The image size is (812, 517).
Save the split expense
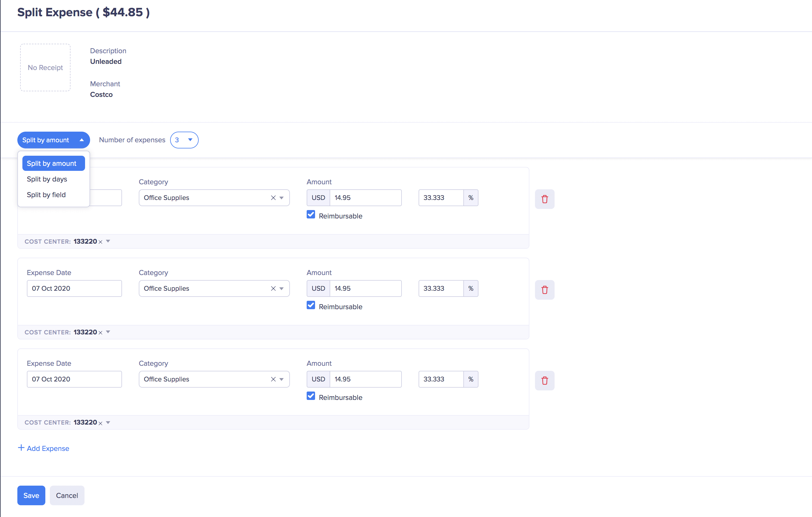(31, 495)
